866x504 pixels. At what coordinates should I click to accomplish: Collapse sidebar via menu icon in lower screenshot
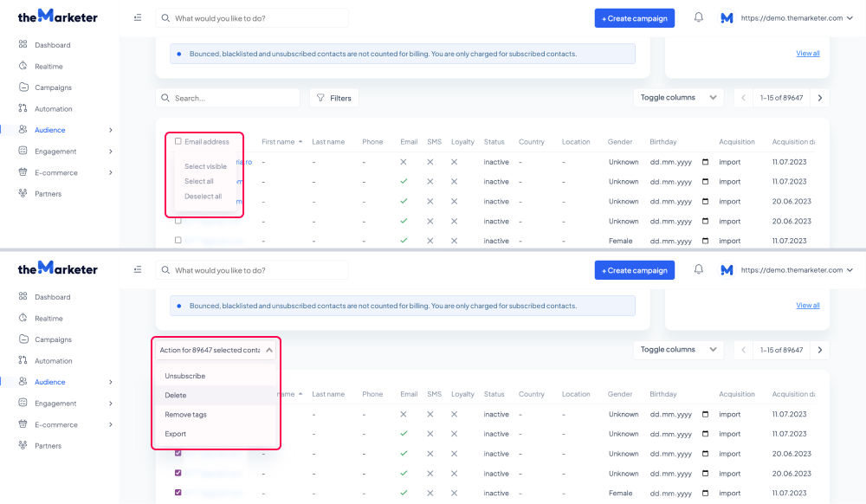(138, 269)
